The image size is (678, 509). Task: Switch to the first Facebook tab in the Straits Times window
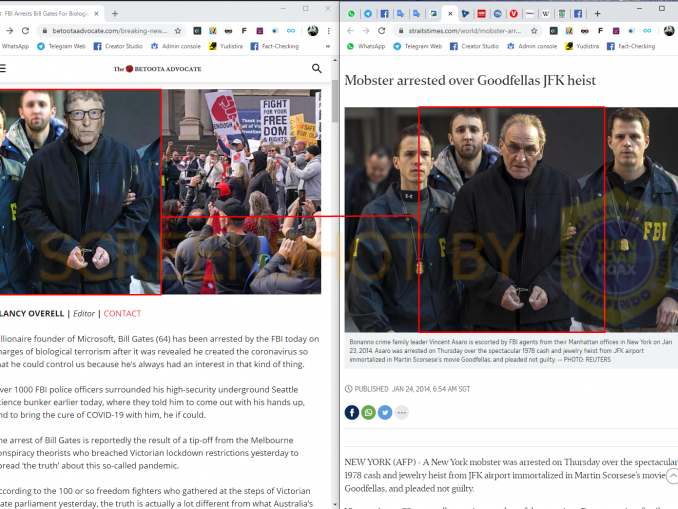pos(384,14)
